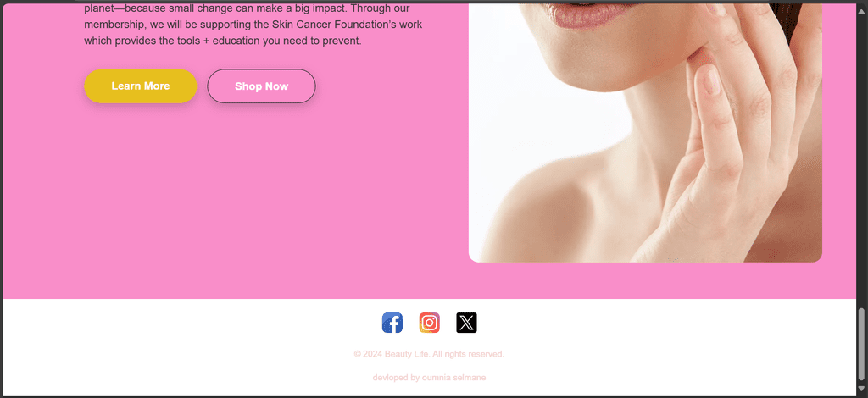Click the 'devloped by oumnia selmane' credit
Screen dimensions: 868x398
[x=429, y=378]
